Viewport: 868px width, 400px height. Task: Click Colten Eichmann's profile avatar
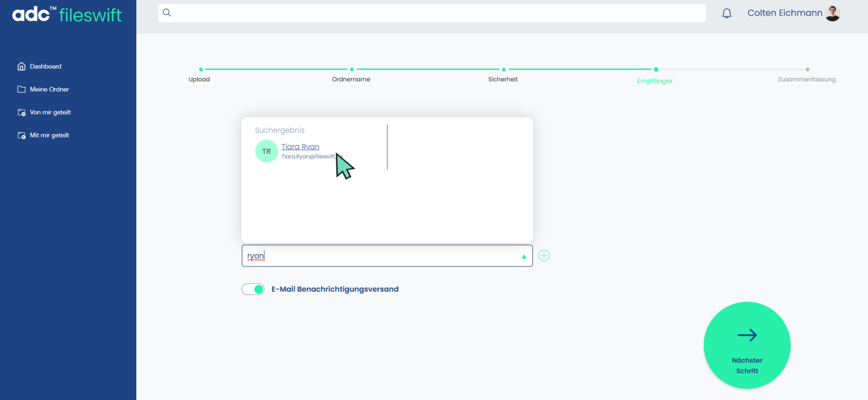(x=833, y=13)
